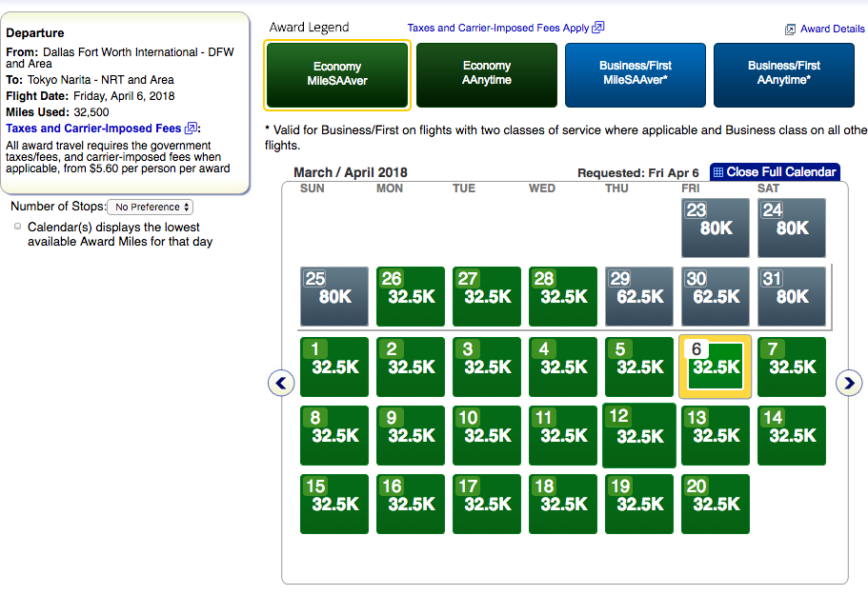
Task: Click the next month arrow icon
Action: click(x=848, y=383)
